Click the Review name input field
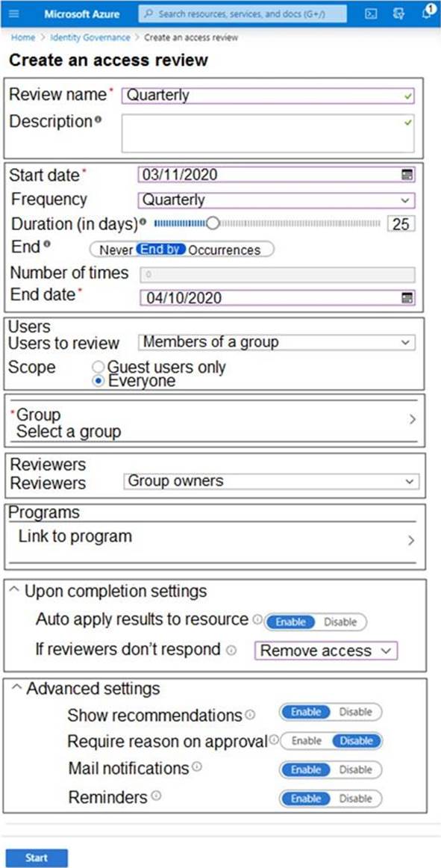This screenshot has width=441, height=868. (x=268, y=96)
